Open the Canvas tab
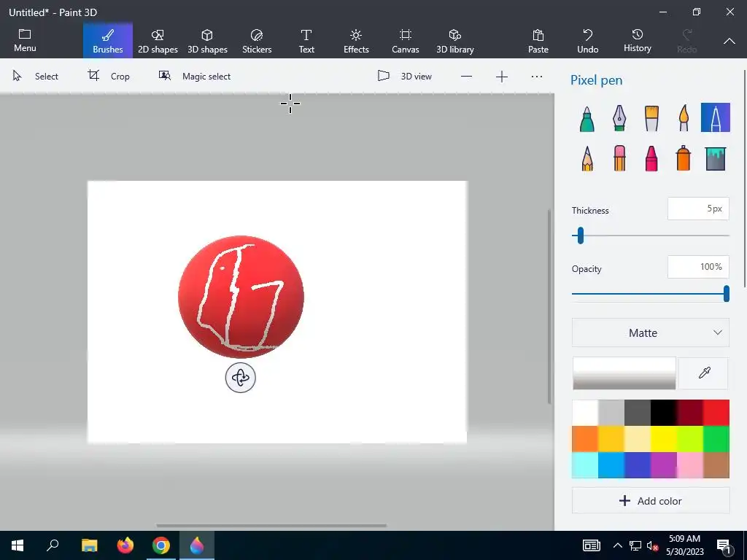The image size is (747, 560). (x=406, y=41)
